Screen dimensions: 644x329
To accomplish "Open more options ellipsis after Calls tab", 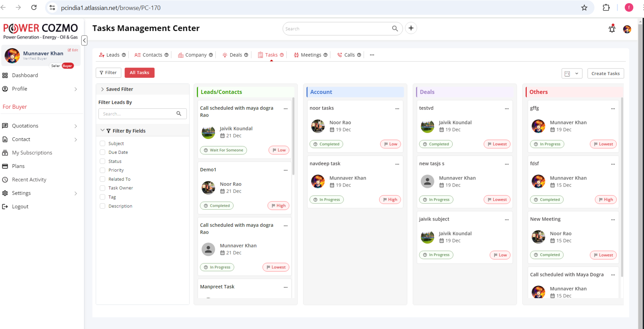I will pyautogui.click(x=372, y=55).
